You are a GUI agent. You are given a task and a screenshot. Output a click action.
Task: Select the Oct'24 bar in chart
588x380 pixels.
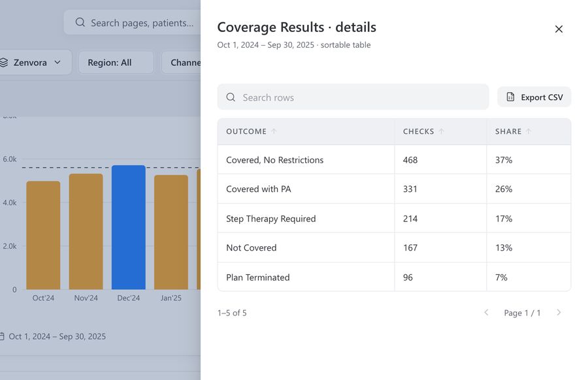tap(43, 235)
